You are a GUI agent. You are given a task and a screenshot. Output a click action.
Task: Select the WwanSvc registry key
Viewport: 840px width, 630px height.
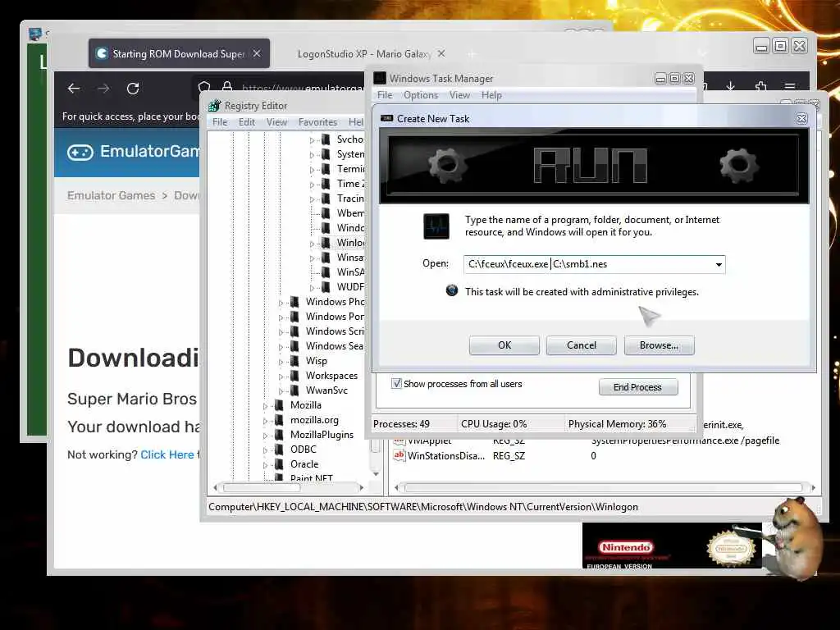[x=326, y=390]
